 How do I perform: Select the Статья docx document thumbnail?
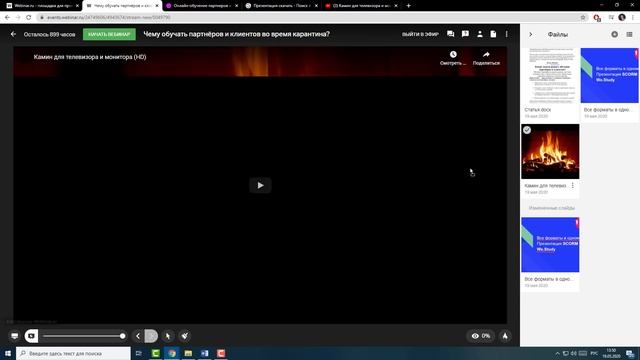[550, 76]
